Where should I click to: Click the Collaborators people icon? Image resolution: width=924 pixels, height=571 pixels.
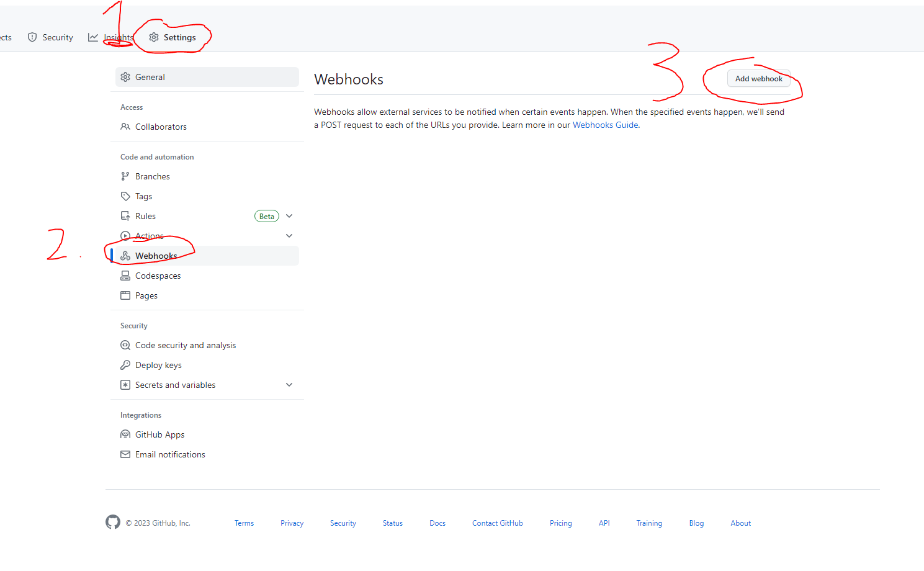[125, 127]
